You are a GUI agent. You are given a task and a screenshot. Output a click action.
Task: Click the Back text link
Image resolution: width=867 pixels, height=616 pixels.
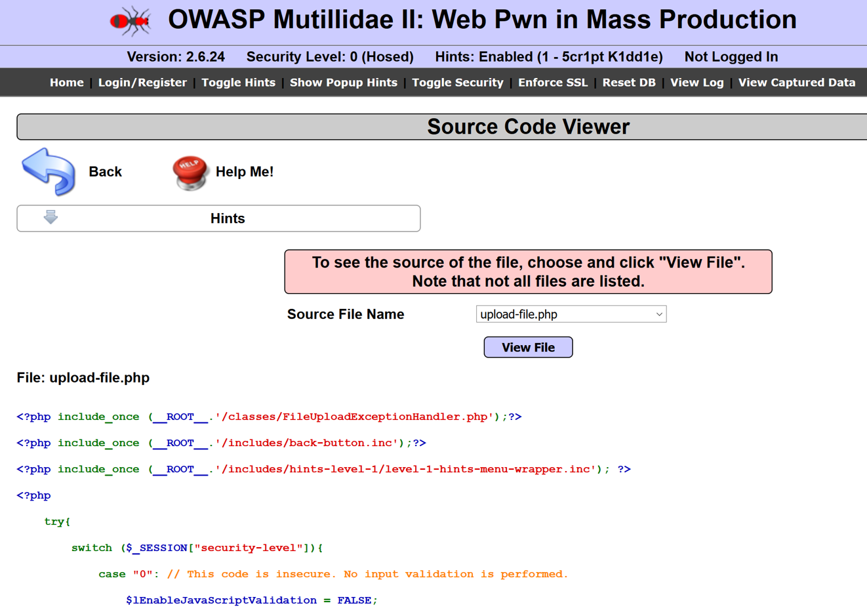106,172
